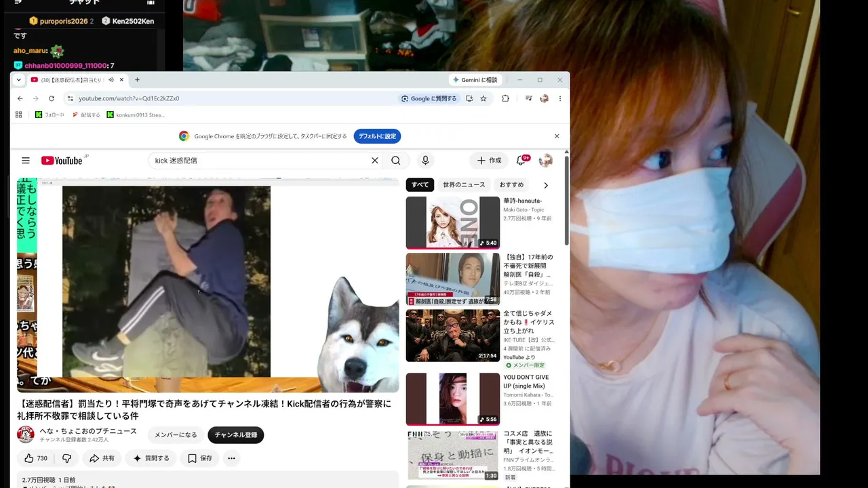Open the 2:17:54 IKE-TUBE video thumbnail
This screenshot has width=868, height=488.
click(x=452, y=335)
